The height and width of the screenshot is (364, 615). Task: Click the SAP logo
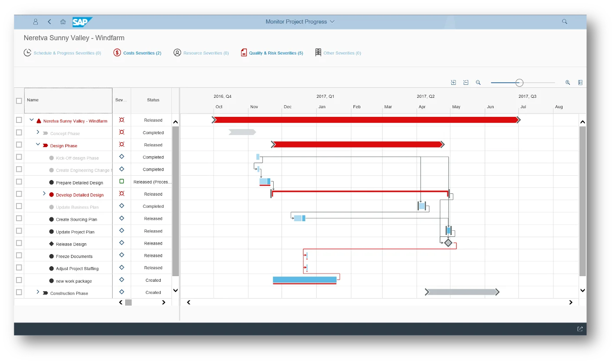click(x=82, y=22)
